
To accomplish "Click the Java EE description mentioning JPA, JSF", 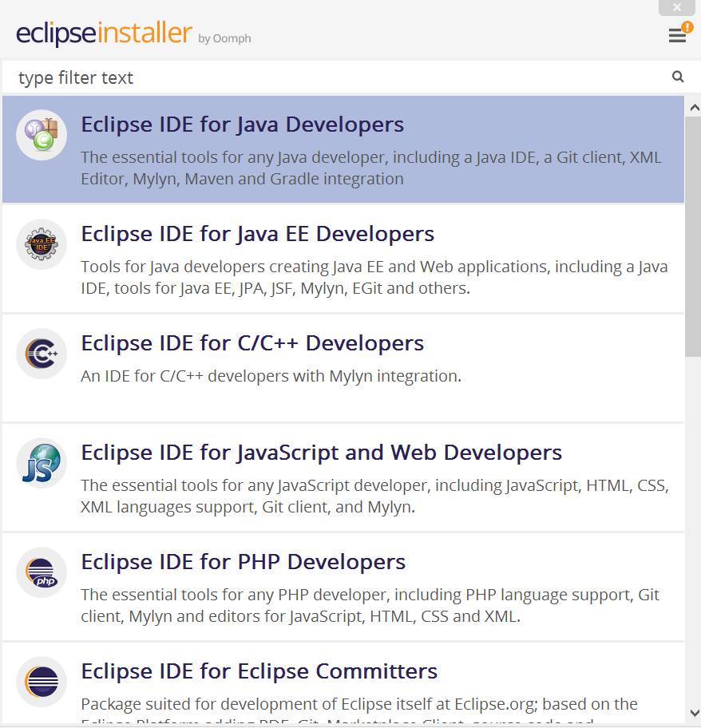I will pos(374,277).
